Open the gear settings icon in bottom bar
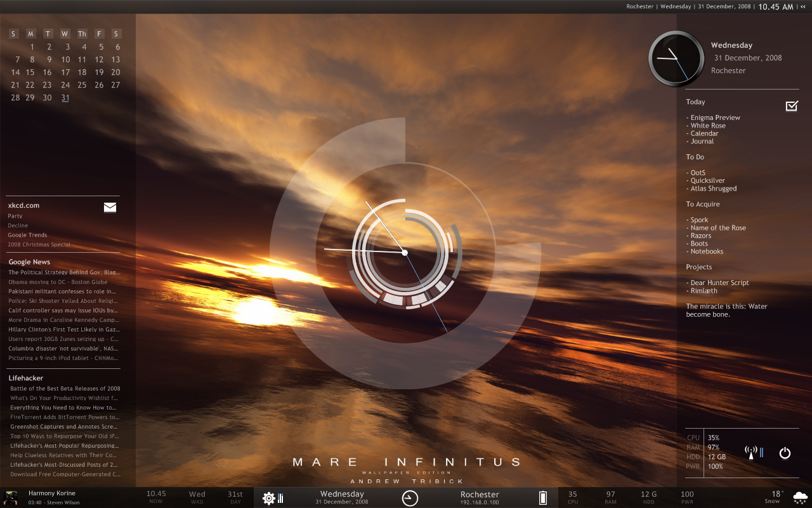812x508 pixels. (269, 498)
